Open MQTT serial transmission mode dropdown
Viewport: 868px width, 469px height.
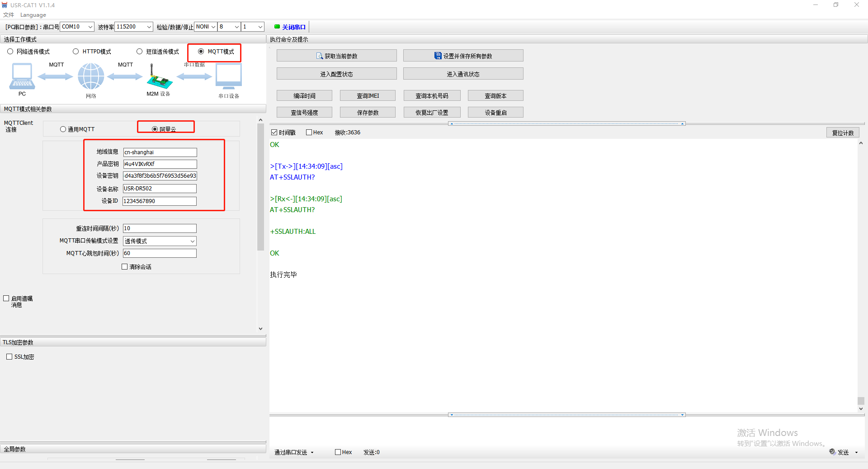click(x=192, y=241)
